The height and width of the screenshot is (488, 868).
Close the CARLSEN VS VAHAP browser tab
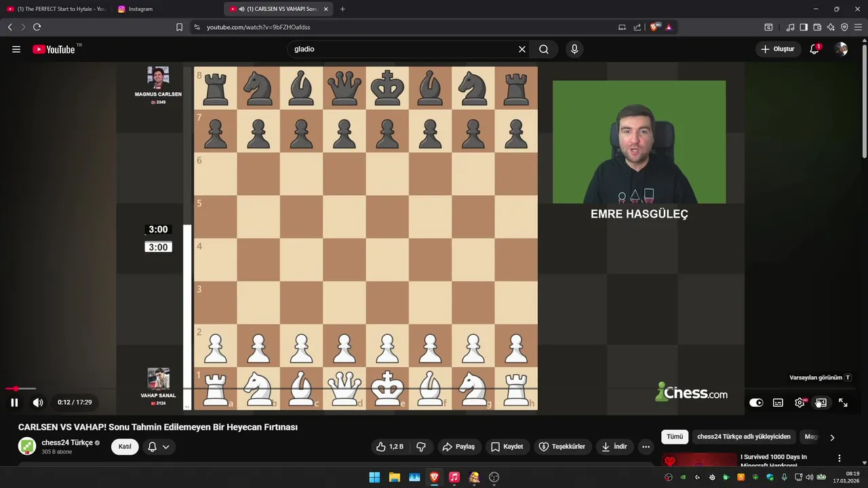point(326,9)
